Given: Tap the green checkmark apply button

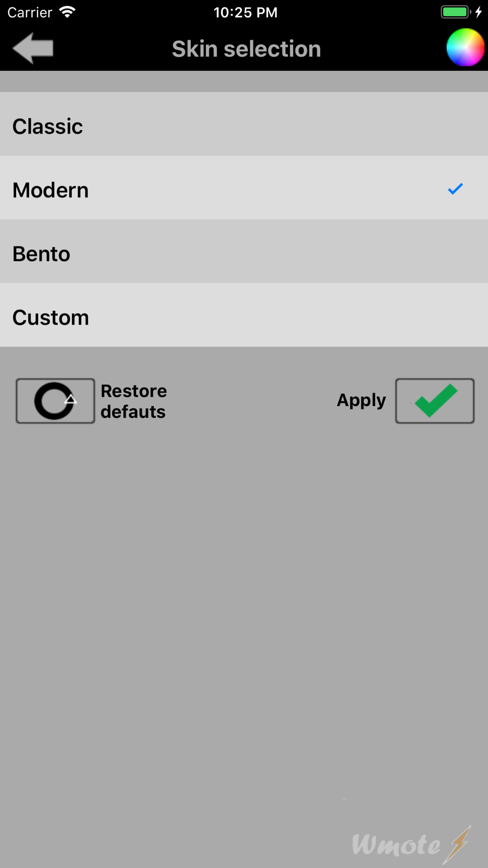Looking at the screenshot, I should [435, 401].
